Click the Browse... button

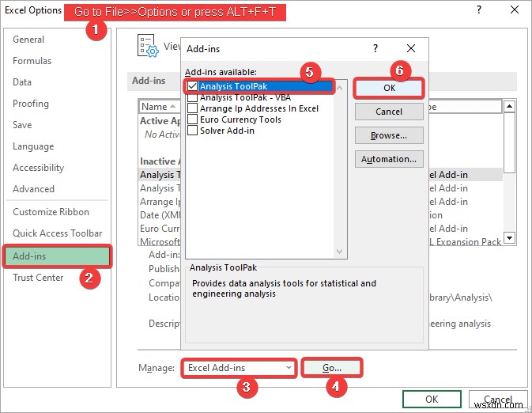click(389, 135)
